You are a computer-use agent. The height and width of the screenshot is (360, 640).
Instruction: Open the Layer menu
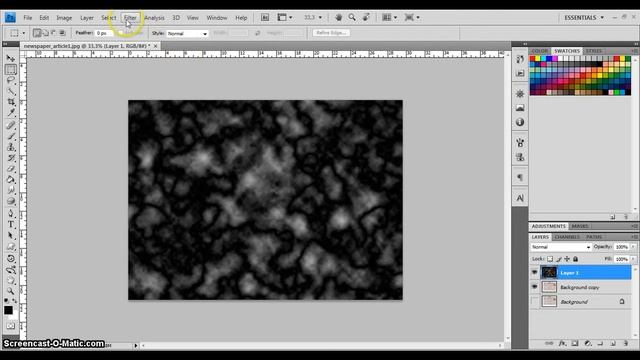pos(87,18)
